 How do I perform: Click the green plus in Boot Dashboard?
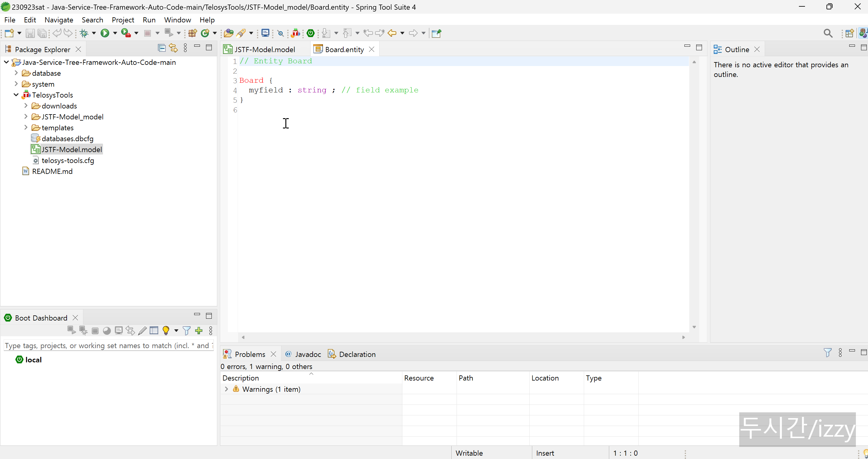click(x=199, y=331)
